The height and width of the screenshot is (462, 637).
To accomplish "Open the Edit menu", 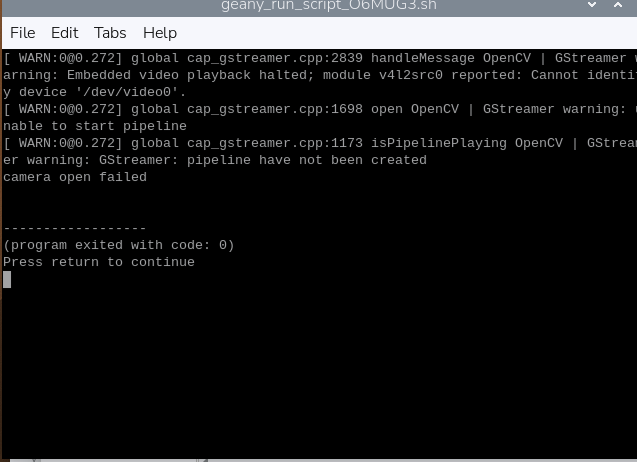I will point(64,33).
